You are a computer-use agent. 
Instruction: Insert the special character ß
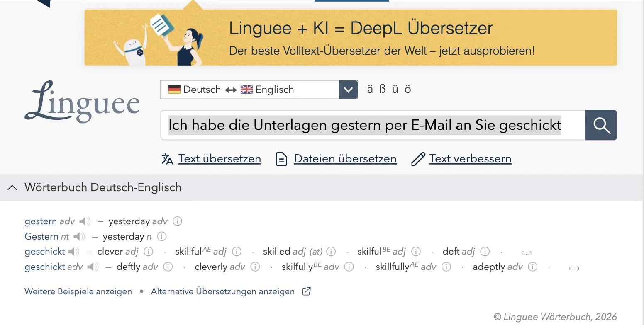(383, 89)
